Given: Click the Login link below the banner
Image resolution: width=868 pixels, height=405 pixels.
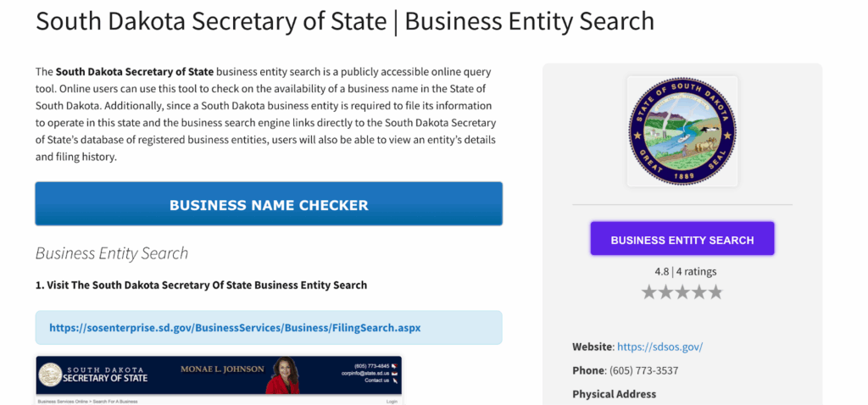Looking at the screenshot, I should 392,401.
